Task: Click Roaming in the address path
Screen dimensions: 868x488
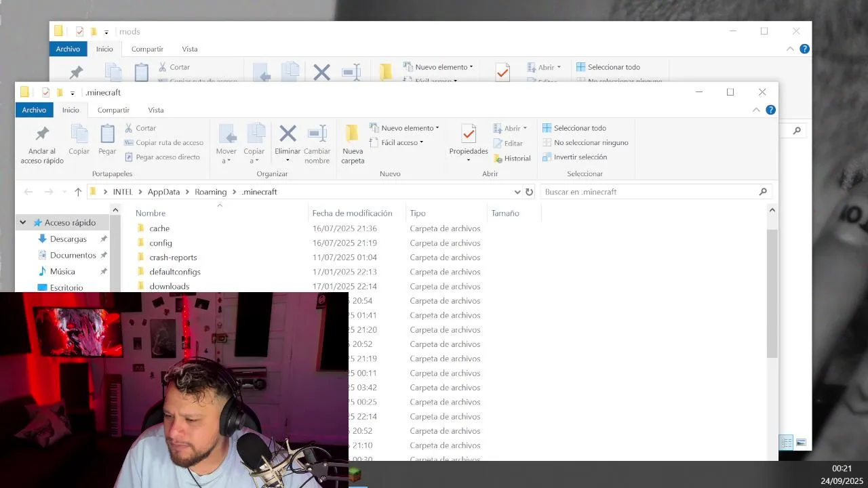Action: point(211,192)
